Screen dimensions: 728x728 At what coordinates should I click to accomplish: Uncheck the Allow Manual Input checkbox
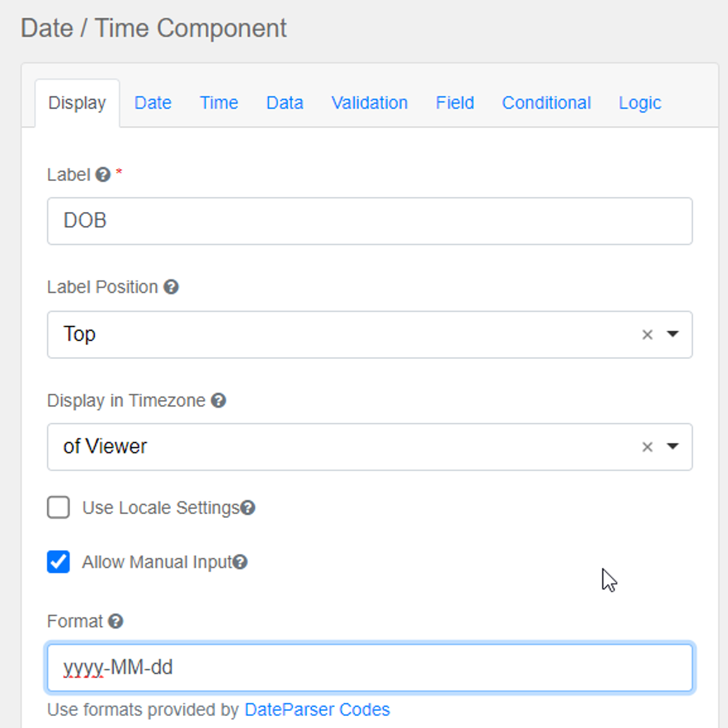coord(58,562)
